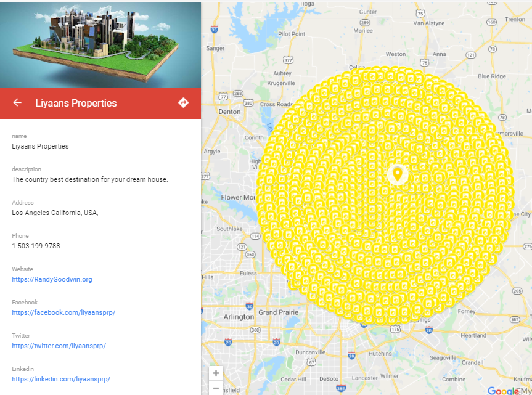Viewport: 532px width, 395px height.
Task: Open directions using the diamond arrow icon
Action: click(x=183, y=103)
